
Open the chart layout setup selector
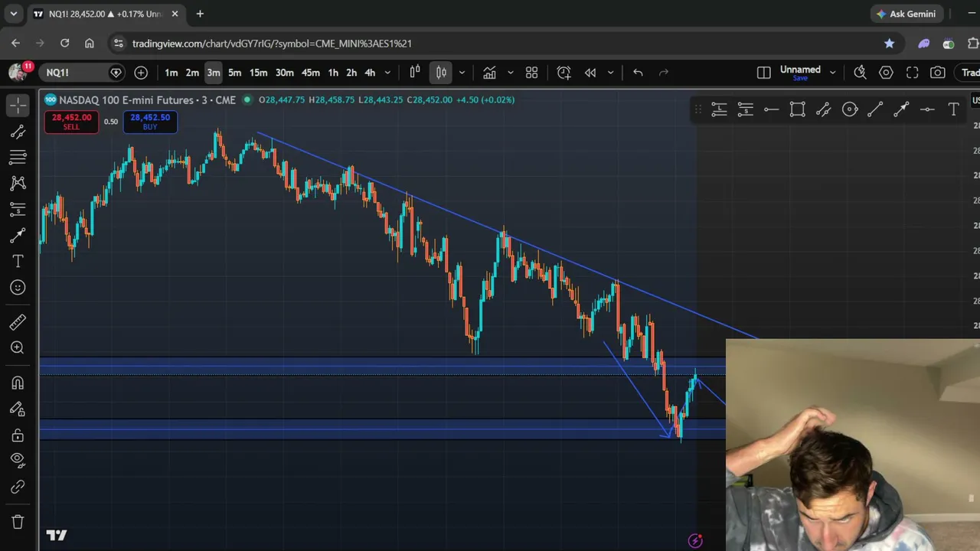point(764,73)
